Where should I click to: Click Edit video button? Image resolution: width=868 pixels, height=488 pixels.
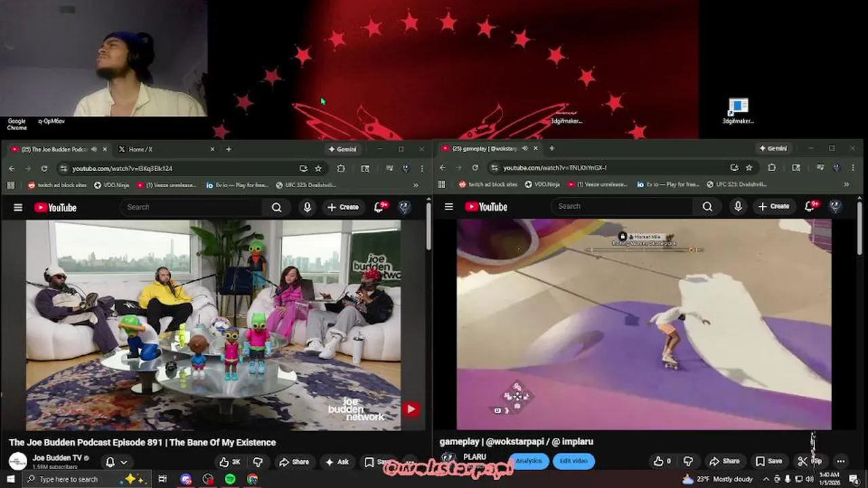point(574,461)
